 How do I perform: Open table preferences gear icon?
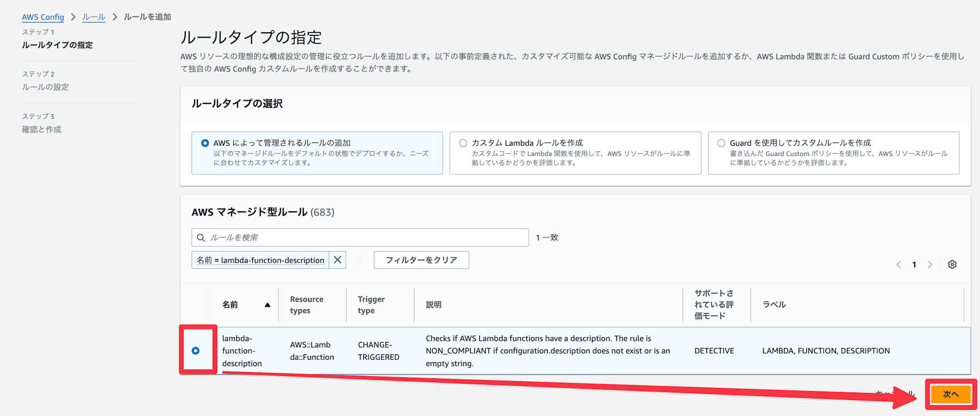pos(952,264)
